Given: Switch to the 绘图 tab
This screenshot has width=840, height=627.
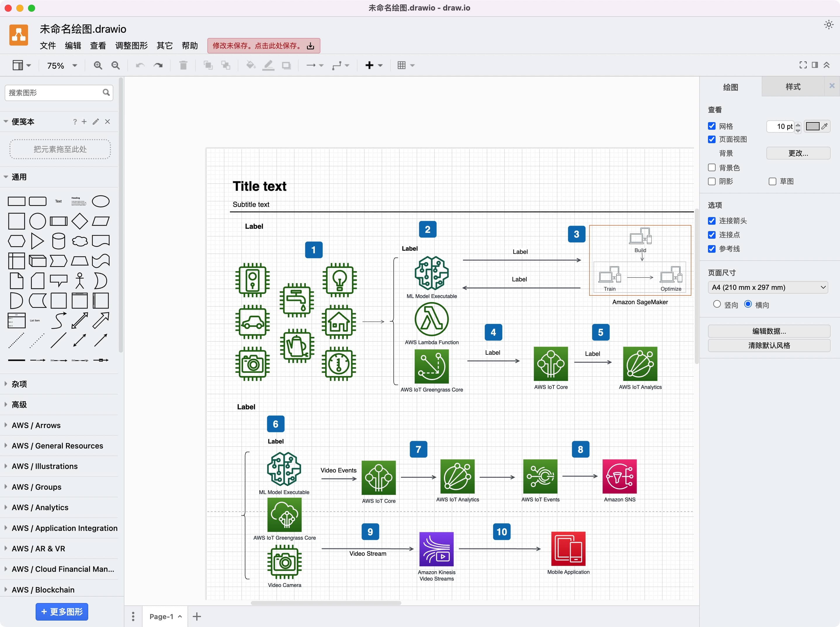Looking at the screenshot, I should click(730, 87).
